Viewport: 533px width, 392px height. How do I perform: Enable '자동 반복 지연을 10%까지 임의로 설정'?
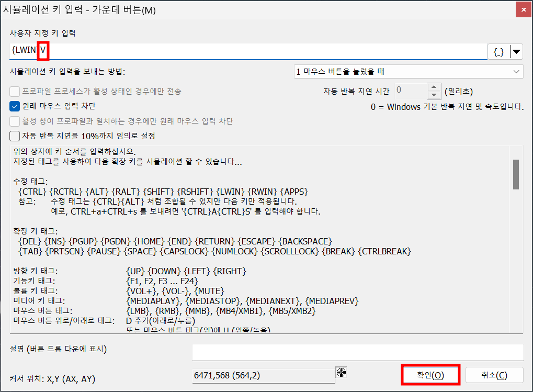tap(14, 136)
